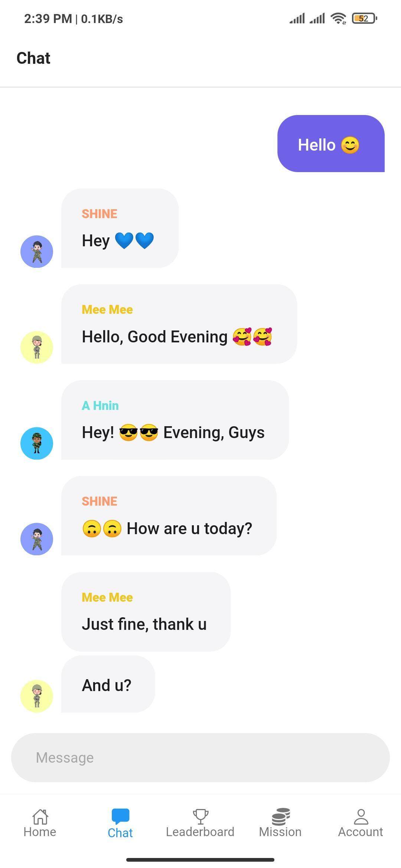Select the Leaderboard tab label
This screenshot has width=401, height=868.
(x=200, y=832)
